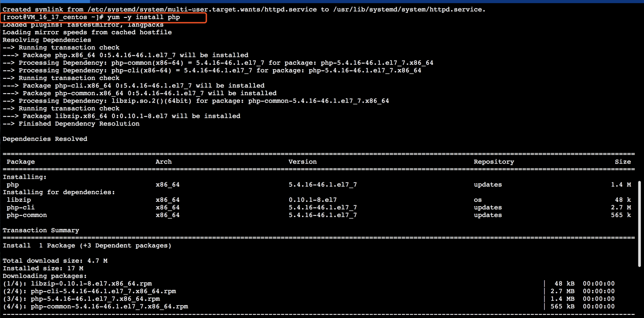
Task: Click 'php-common' in the dependencies table
Action: pyautogui.click(x=27, y=215)
